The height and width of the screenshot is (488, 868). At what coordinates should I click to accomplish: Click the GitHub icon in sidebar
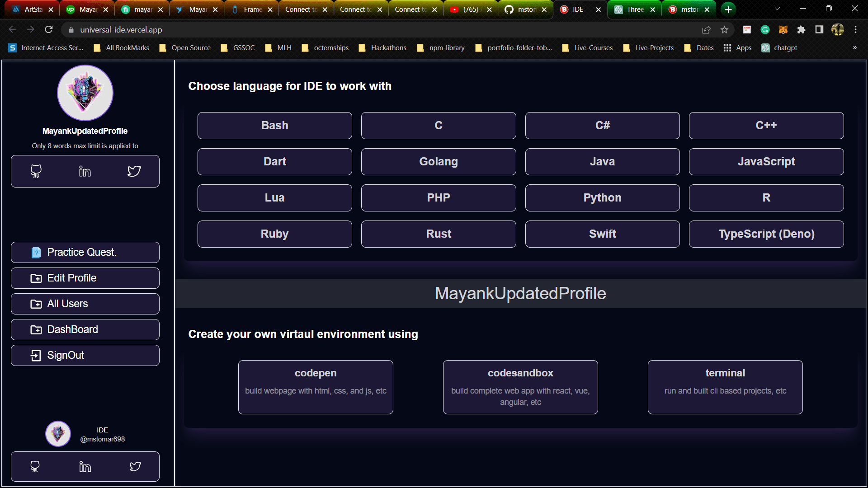(x=36, y=172)
